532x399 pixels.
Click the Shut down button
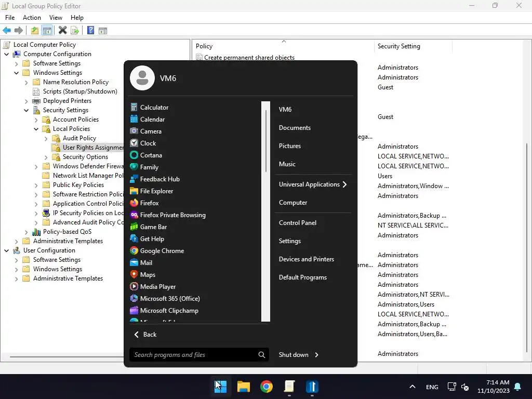point(294,354)
